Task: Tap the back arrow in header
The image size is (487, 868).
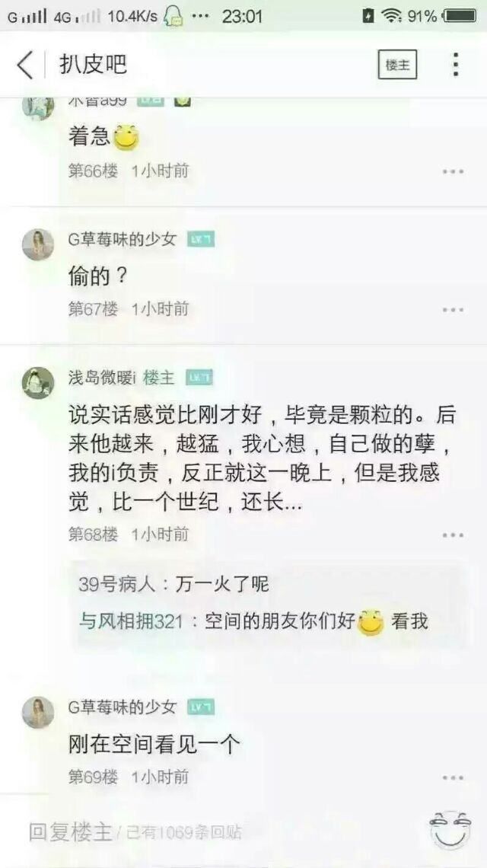Action: tap(25, 65)
